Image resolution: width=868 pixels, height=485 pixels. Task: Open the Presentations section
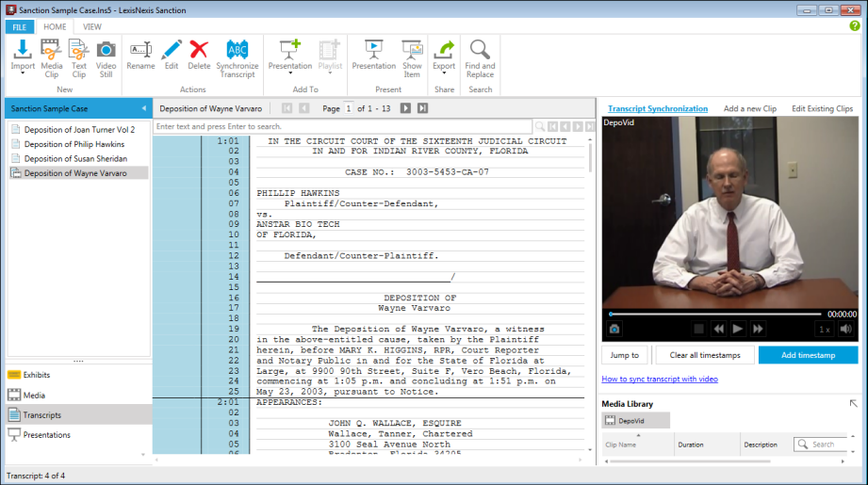tap(78, 435)
